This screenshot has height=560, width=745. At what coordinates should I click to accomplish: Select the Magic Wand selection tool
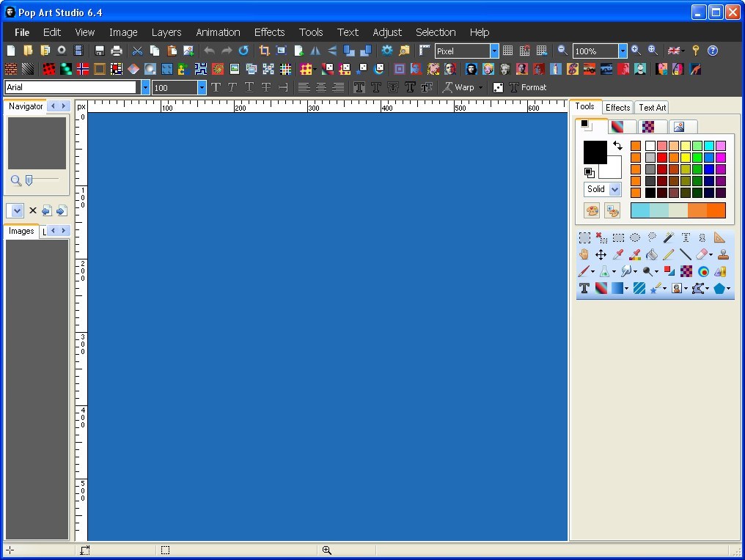668,237
